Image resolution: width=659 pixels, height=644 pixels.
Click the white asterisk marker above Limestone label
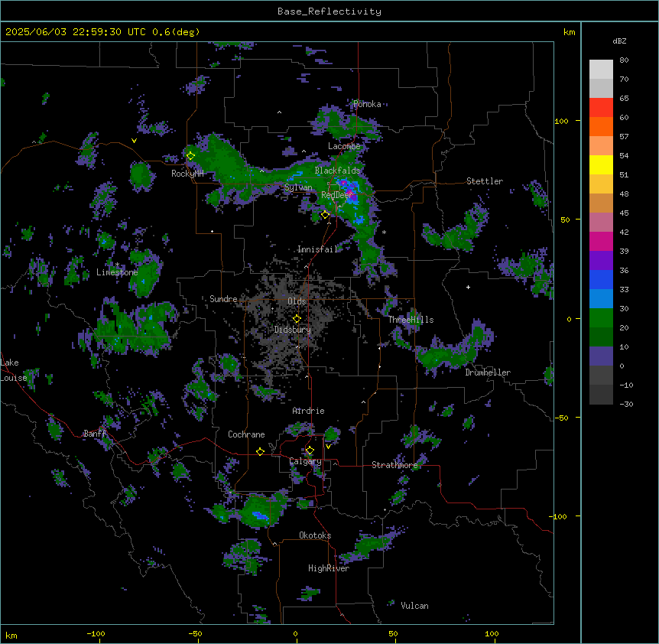tap(118, 265)
